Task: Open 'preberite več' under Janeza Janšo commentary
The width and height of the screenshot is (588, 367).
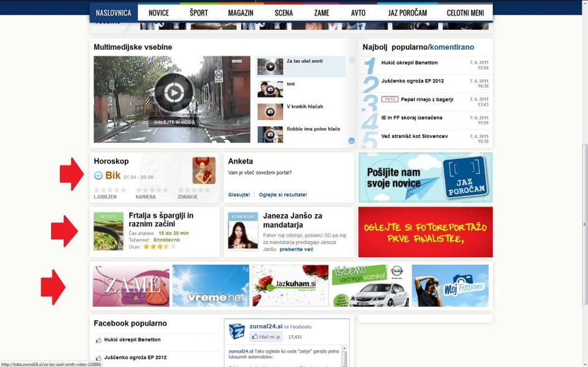Action: point(296,249)
